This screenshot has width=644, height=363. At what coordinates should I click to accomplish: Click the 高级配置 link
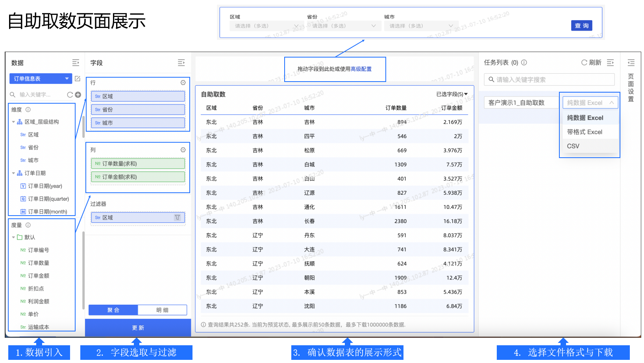coord(361,69)
